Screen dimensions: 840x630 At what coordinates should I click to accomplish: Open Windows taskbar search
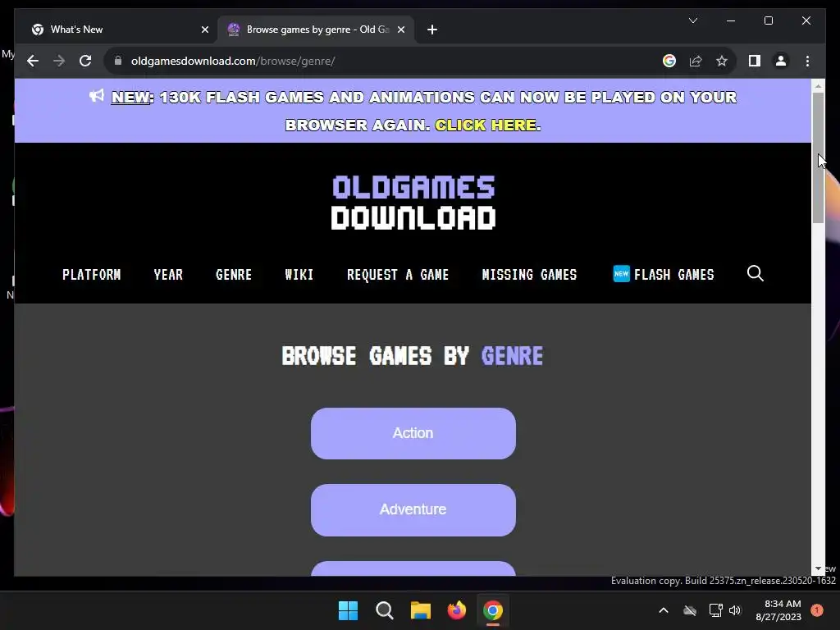click(x=385, y=610)
